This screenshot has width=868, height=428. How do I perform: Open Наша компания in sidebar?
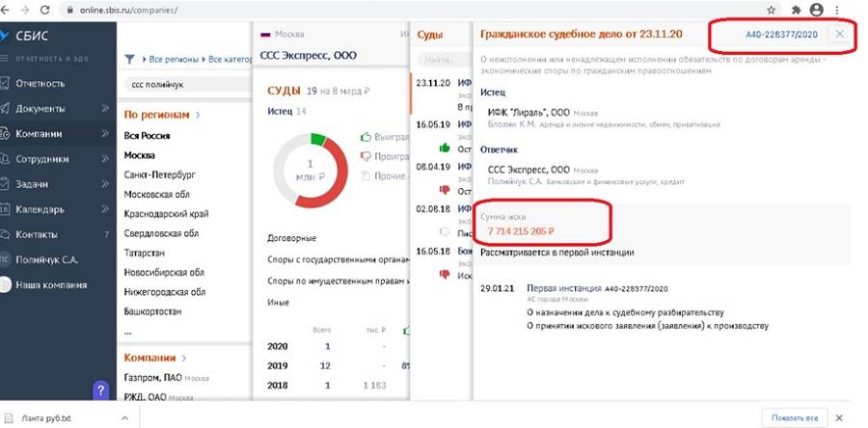51,285
